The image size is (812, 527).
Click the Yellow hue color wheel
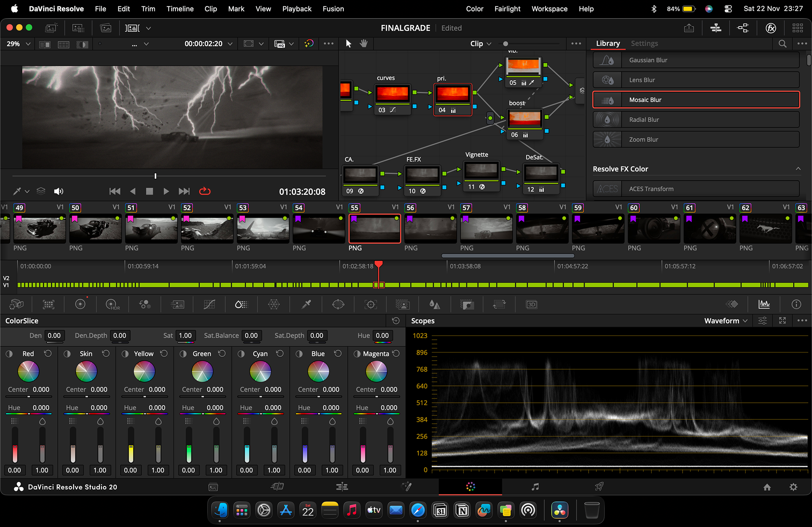pos(144,372)
